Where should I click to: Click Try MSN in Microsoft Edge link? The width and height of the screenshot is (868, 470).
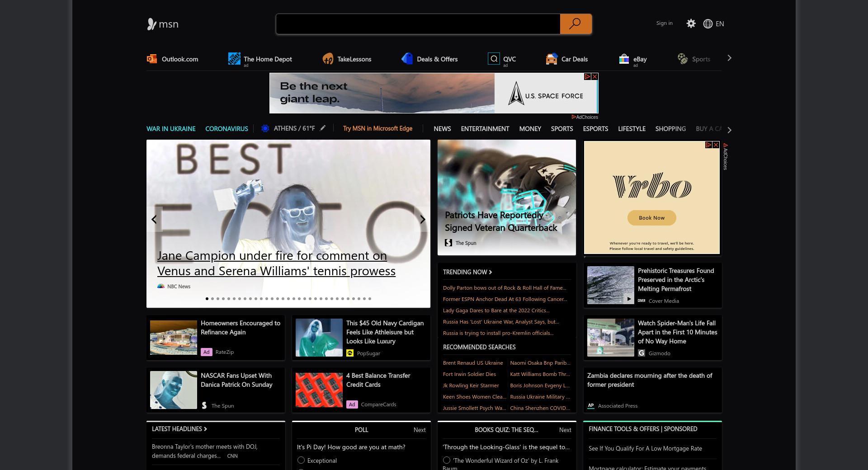(377, 128)
